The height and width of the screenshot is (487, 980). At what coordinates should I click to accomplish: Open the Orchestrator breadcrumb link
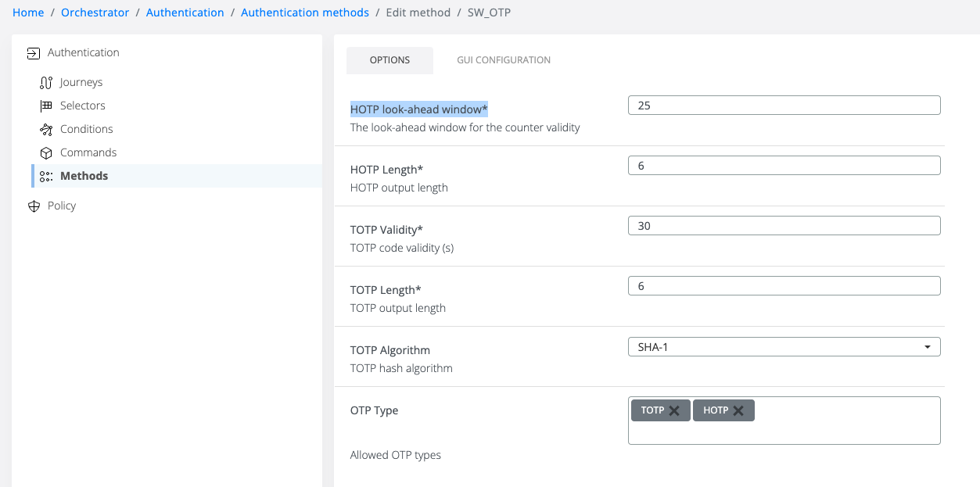pos(95,12)
